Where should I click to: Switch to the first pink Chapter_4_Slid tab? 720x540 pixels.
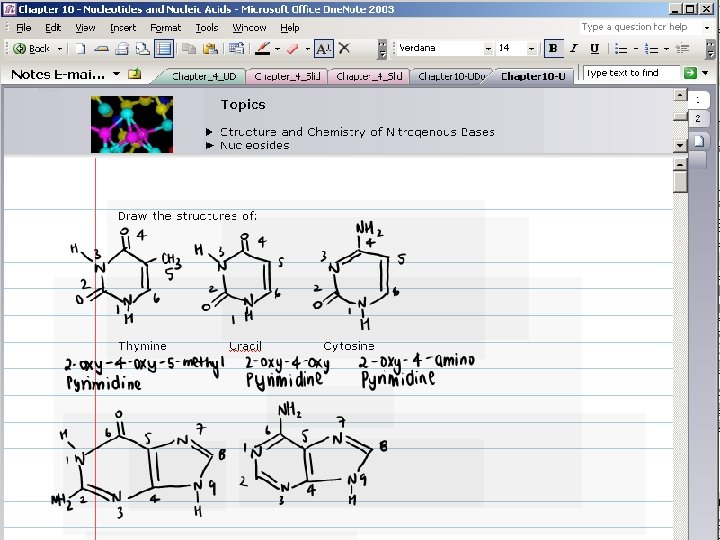point(287,76)
